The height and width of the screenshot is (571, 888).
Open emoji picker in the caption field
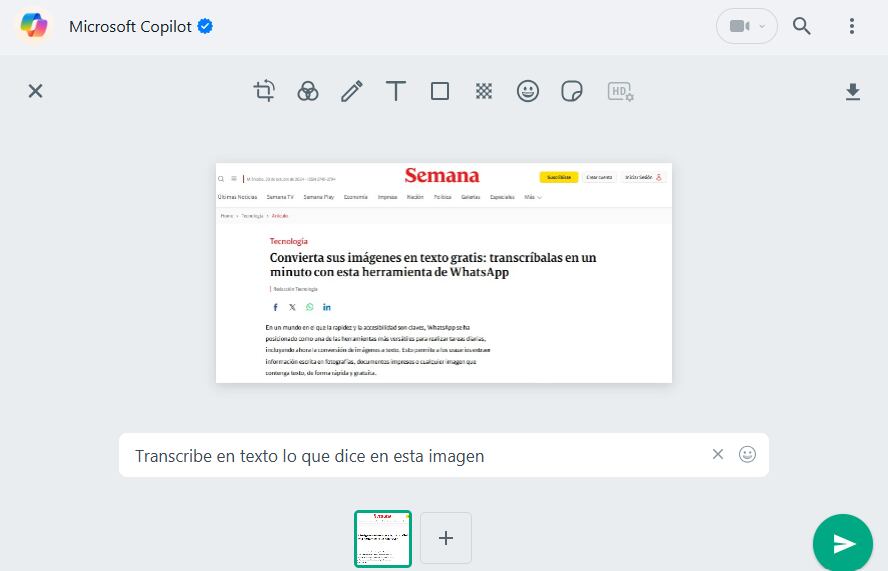747,454
